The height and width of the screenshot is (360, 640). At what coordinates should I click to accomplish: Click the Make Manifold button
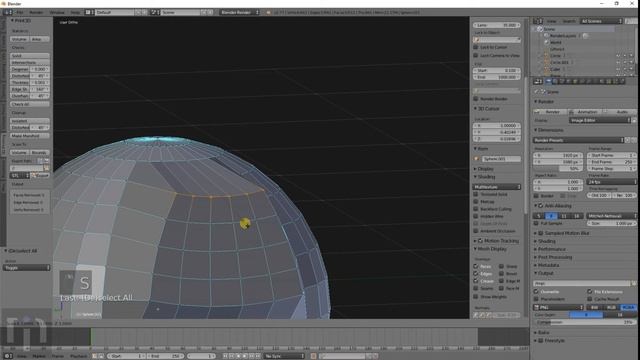point(29,136)
